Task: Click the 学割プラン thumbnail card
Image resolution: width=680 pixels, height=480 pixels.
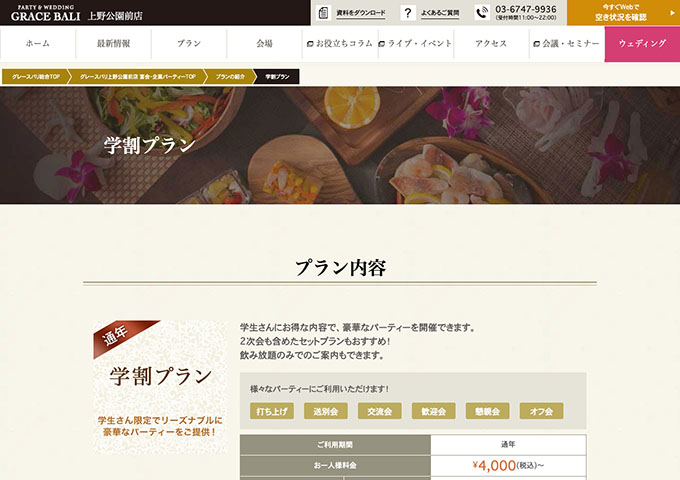Action: tap(160, 387)
